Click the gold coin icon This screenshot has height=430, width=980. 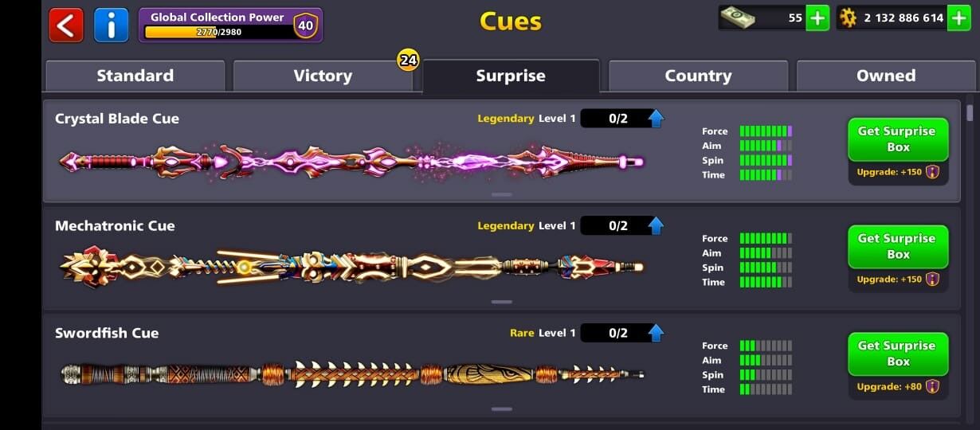848,18
